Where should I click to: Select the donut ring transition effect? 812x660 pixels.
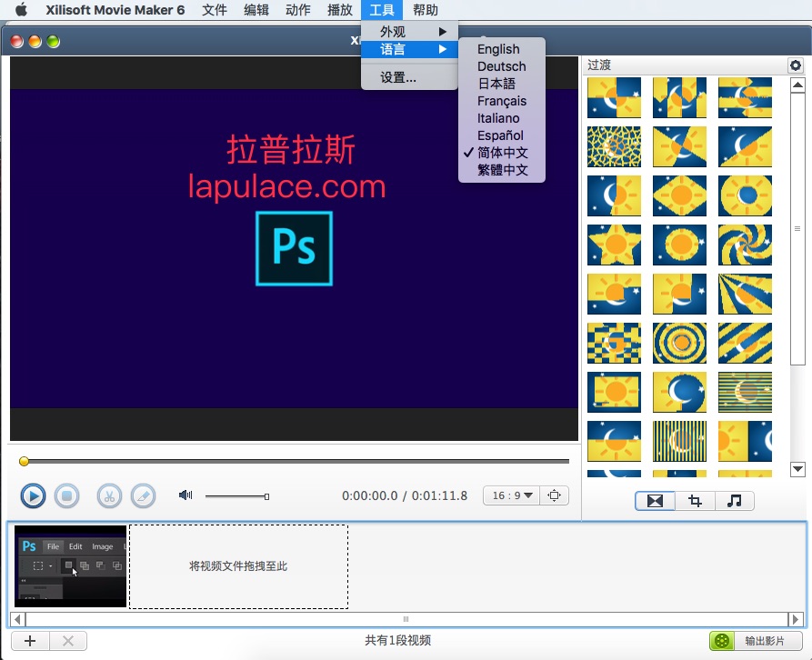(x=746, y=195)
